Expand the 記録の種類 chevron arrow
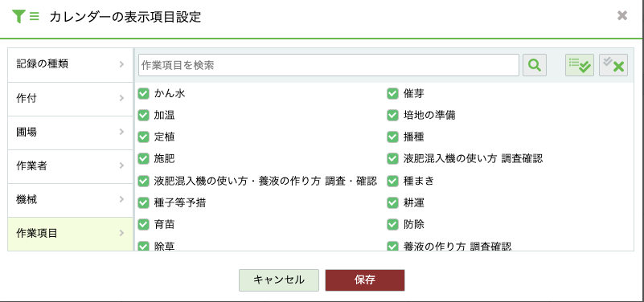644x302 pixels. pyautogui.click(x=121, y=64)
